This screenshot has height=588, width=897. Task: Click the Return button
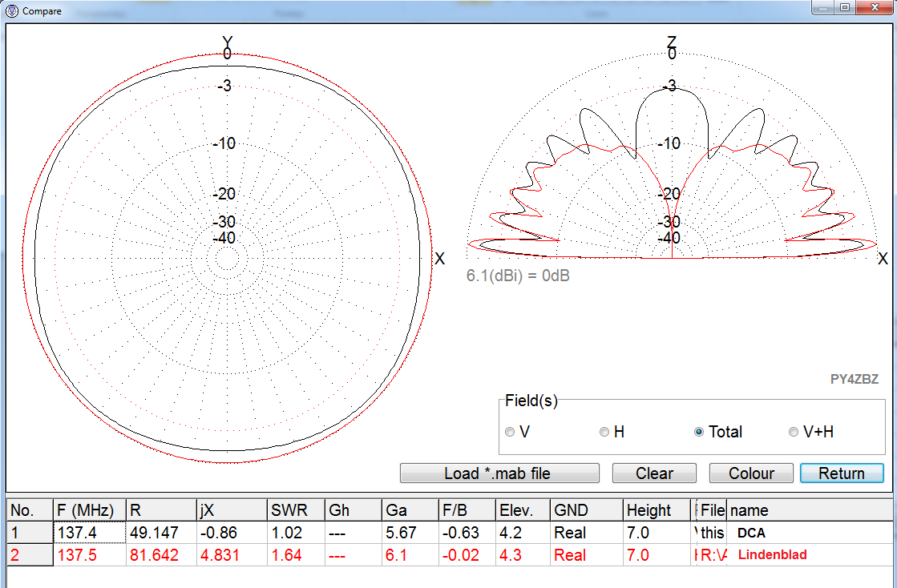(841, 473)
